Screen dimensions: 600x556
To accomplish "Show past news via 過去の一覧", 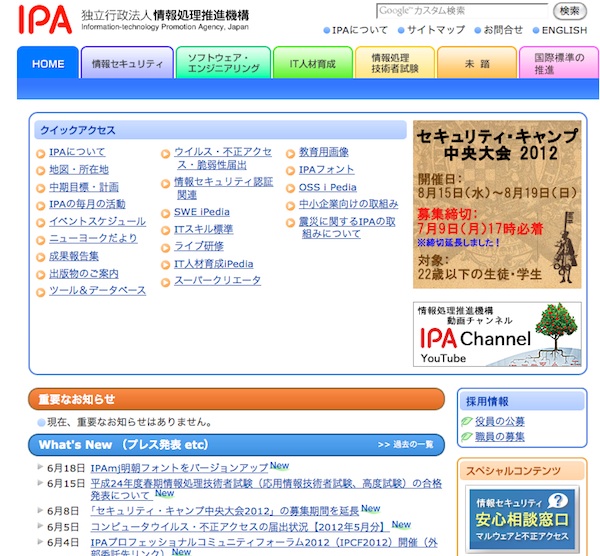I will tap(405, 445).
